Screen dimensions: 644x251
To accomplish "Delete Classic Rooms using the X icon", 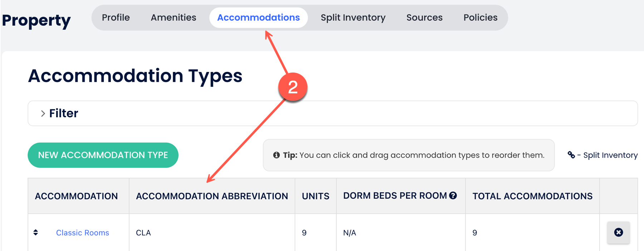I will pyautogui.click(x=619, y=232).
